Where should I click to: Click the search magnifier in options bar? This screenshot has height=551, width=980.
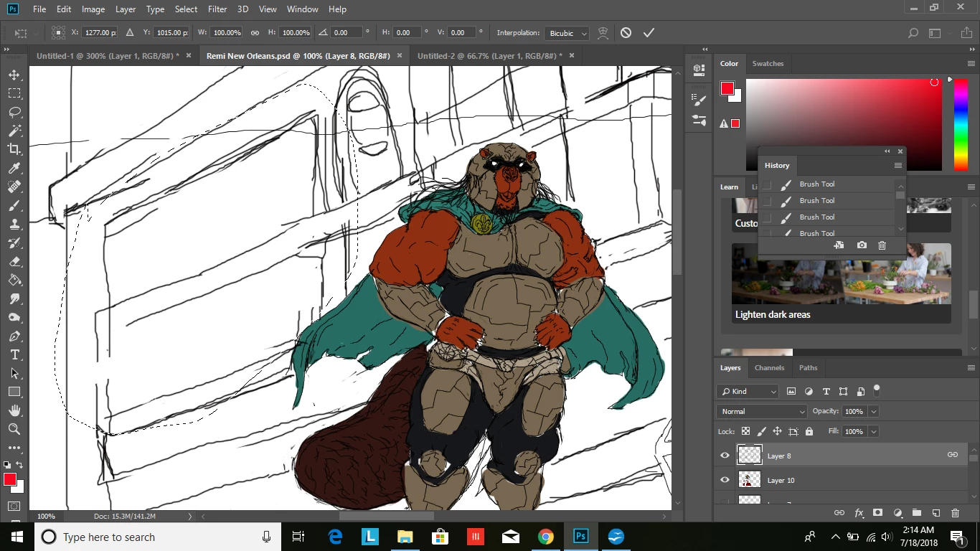click(x=913, y=33)
